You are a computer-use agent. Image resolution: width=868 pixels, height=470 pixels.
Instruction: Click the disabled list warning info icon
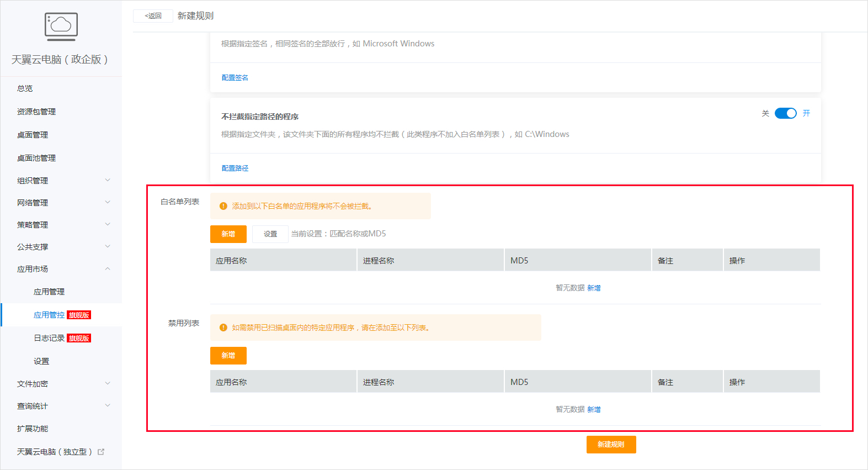click(223, 328)
